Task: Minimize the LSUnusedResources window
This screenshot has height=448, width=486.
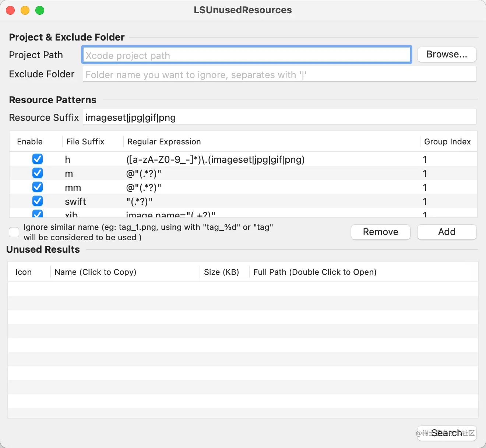Action: 25,10
